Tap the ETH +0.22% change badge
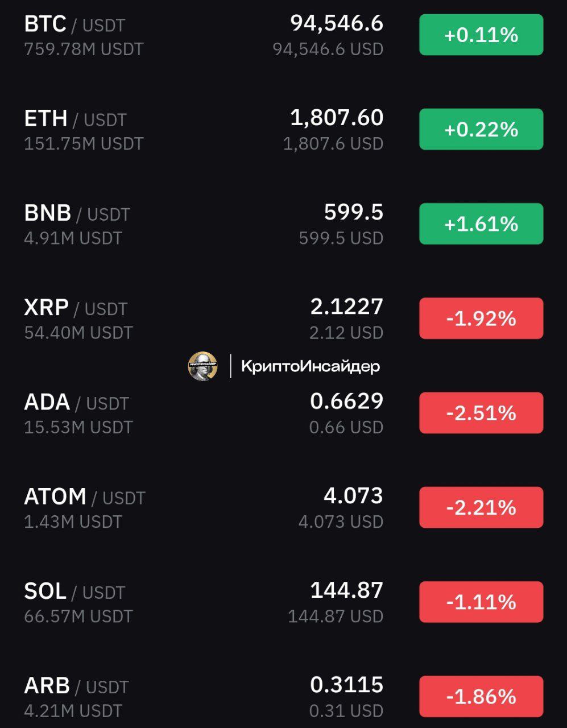 coord(481,129)
